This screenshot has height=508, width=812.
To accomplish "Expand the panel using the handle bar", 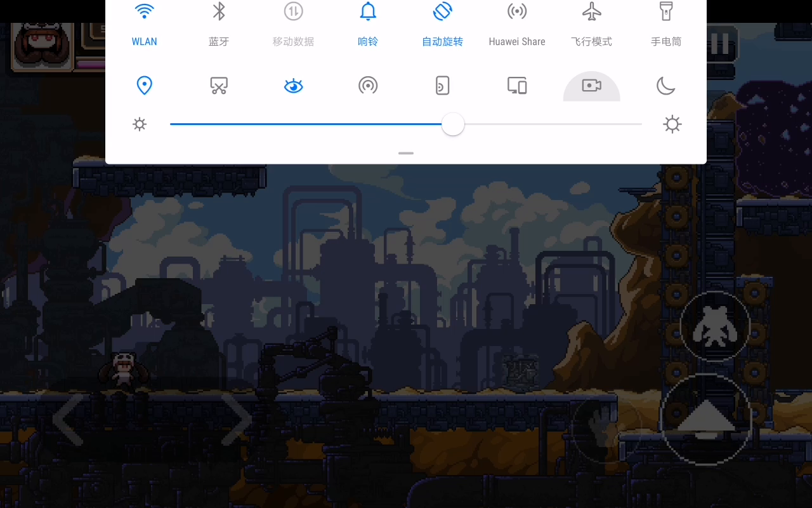I will pos(406,153).
